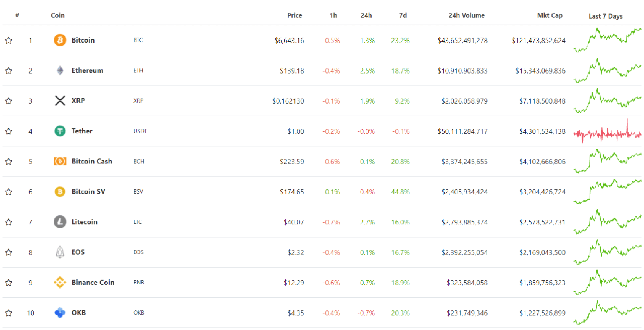Viewport: 644px width, 330px height.
Task: Click Tether 24h volume $50,111,284,717
Action: coord(462,131)
